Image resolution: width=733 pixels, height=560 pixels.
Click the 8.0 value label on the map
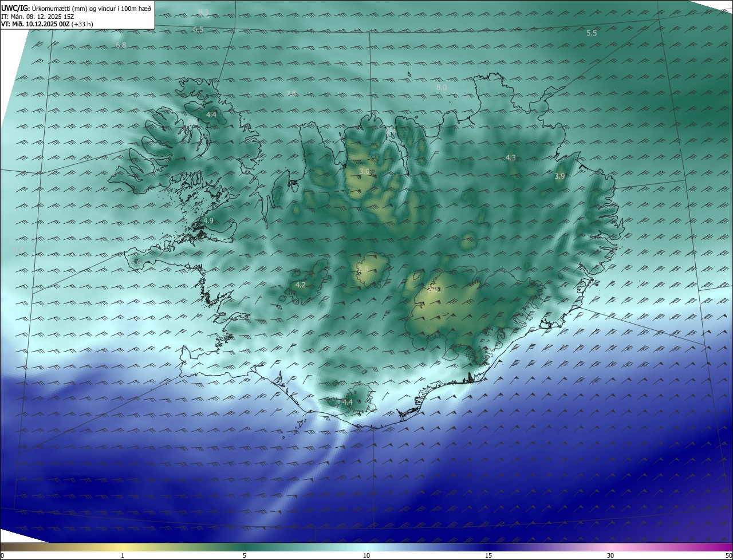pyautogui.click(x=441, y=87)
